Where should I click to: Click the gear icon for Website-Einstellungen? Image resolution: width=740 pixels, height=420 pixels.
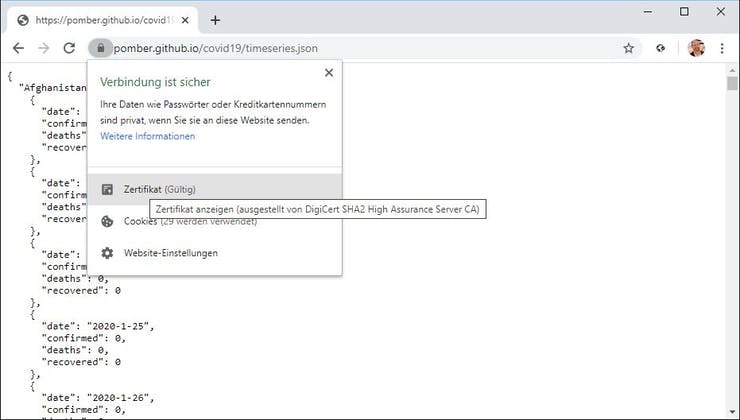[x=108, y=253]
